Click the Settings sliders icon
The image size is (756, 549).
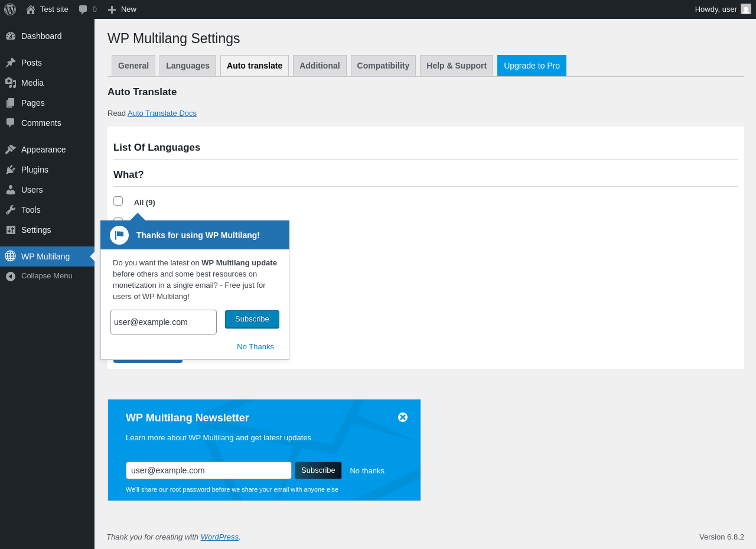tap(11, 230)
